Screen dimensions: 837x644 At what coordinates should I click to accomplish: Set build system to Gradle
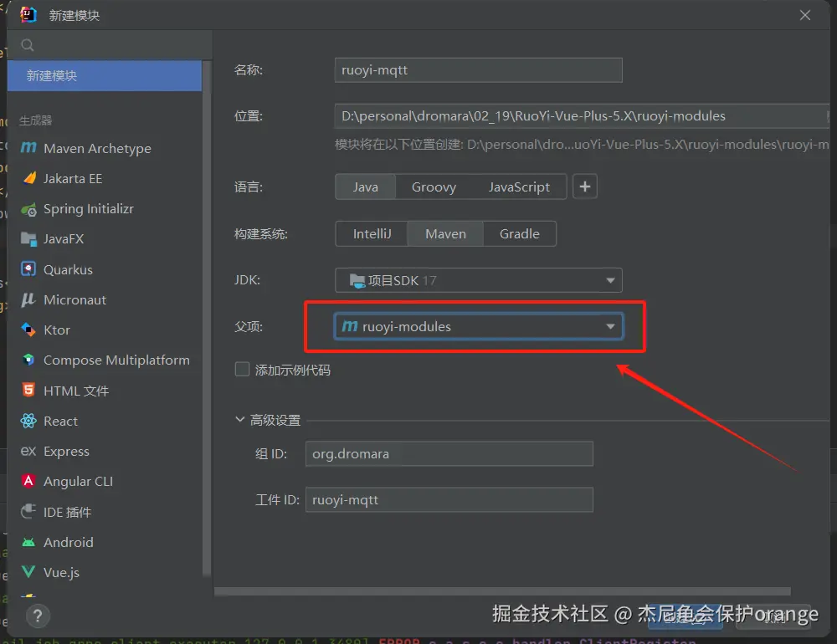(x=520, y=233)
